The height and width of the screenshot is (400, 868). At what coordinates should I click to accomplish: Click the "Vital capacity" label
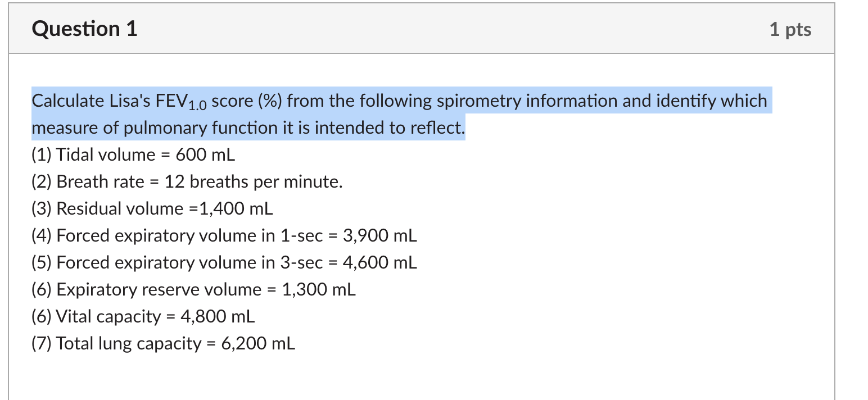108,316
